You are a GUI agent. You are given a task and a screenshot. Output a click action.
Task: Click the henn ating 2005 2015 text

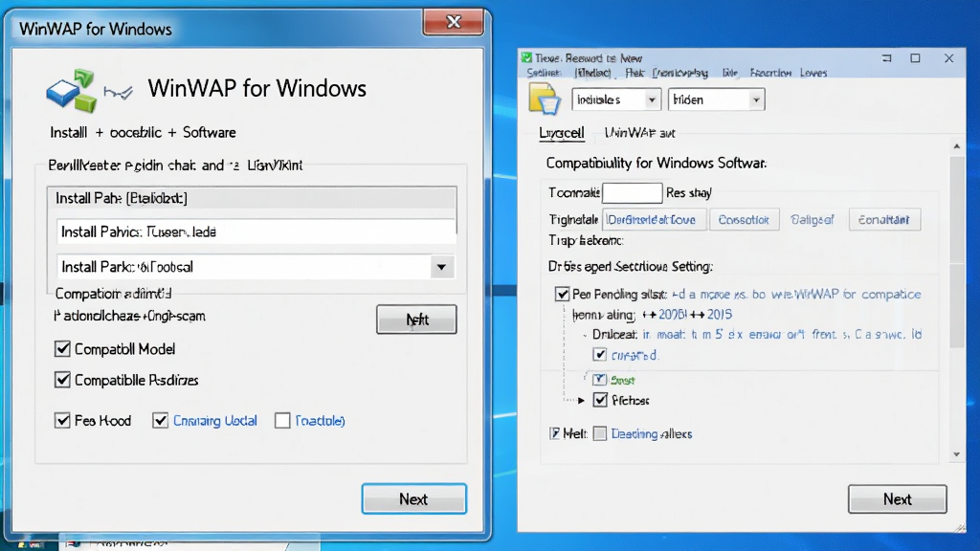652,314
